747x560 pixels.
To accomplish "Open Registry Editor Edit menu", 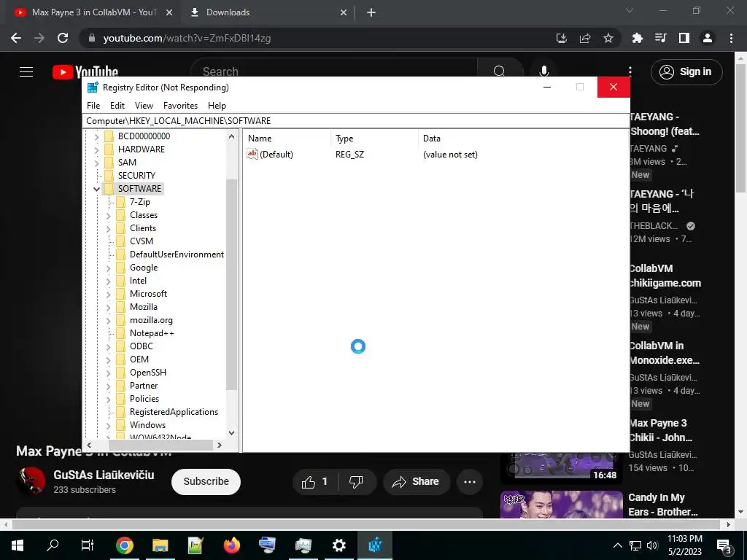I will pos(117,106).
